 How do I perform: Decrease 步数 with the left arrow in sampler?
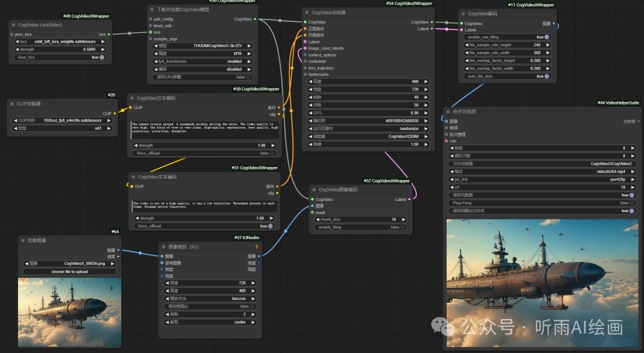tap(311, 105)
